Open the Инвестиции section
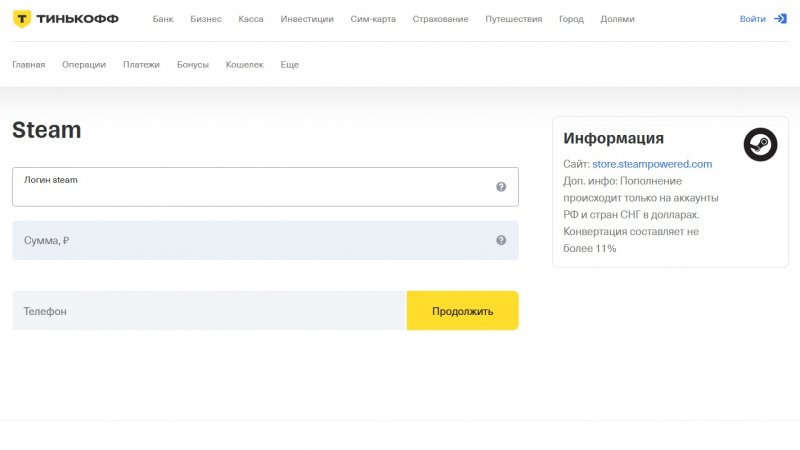 pyautogui.click(x=307, y=19)
